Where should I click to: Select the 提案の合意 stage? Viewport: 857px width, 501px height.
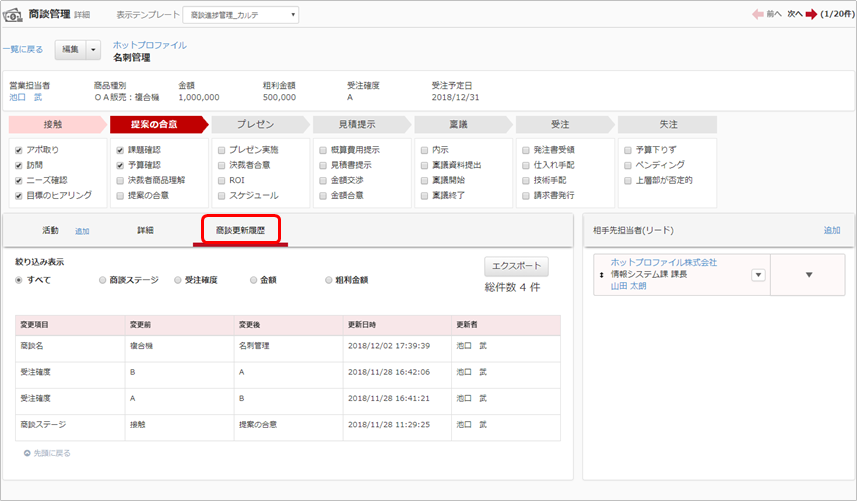159,125
